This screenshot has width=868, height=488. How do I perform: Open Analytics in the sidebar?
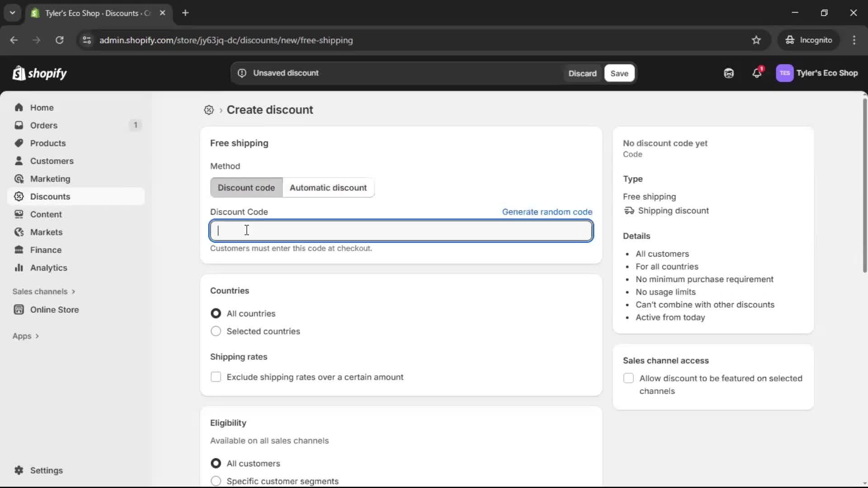[x=48, y=267]
